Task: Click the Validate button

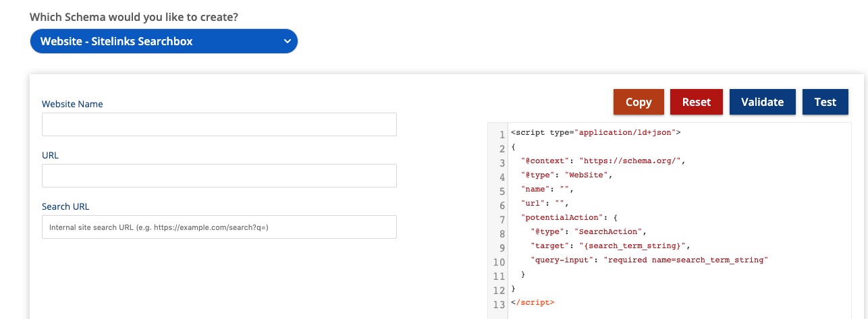Action: 762,102
